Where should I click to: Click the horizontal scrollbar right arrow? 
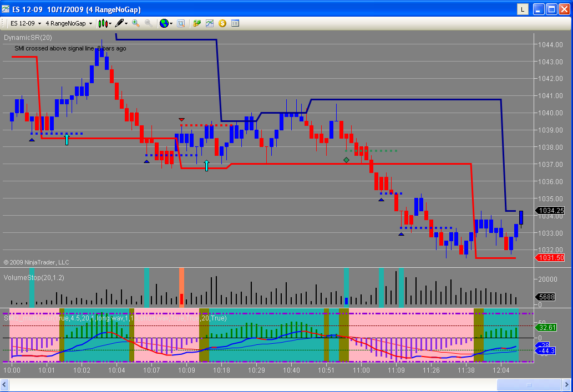[x=566, y=384]
